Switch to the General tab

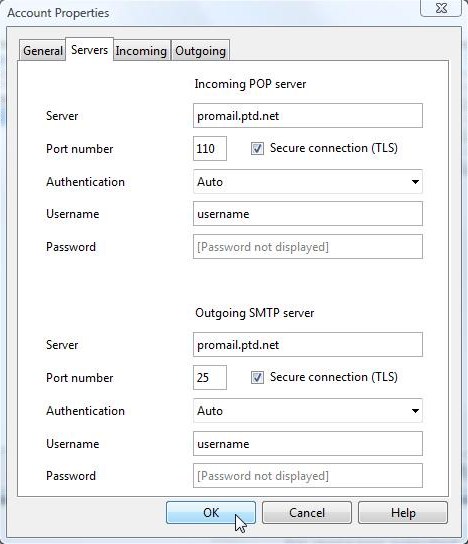(43, 51)
